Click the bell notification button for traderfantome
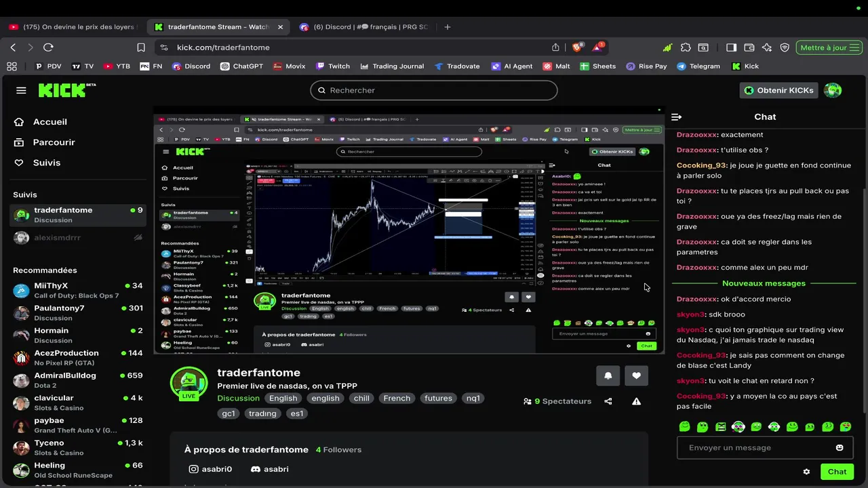The height and width of the screenshot is (488, 868). click(x=608, y=375)
